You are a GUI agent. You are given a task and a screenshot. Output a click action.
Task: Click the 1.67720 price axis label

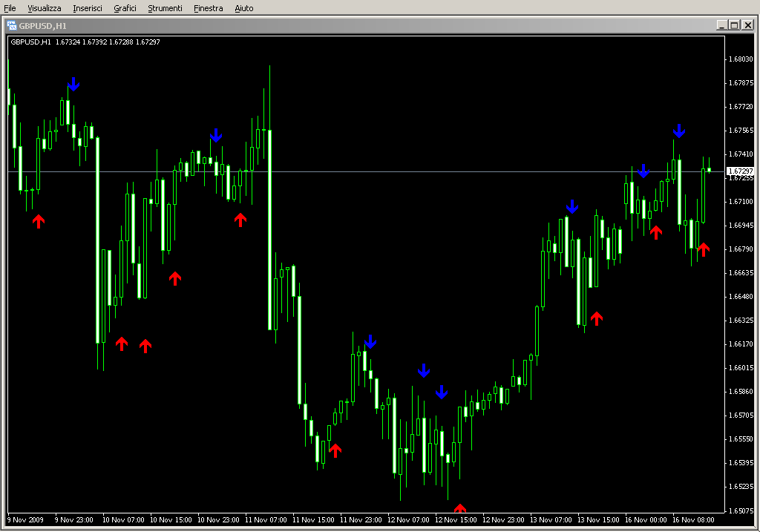(x=741, y=107)
